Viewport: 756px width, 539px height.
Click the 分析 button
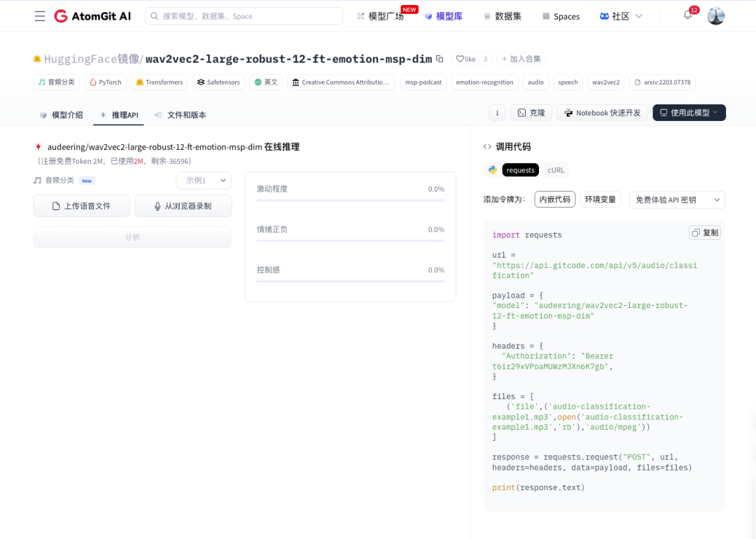(x=132, y=237)
